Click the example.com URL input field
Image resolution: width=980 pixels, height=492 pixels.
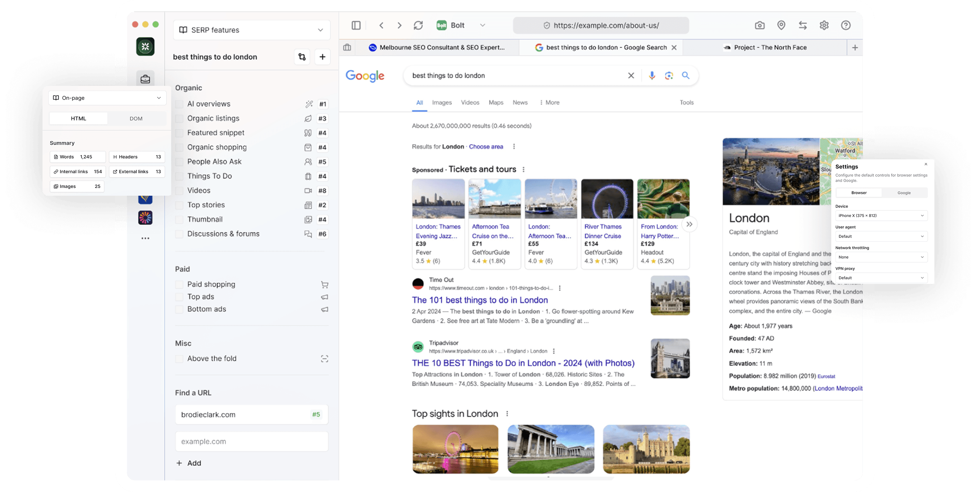pyautogui.click(x=252, y=442)
